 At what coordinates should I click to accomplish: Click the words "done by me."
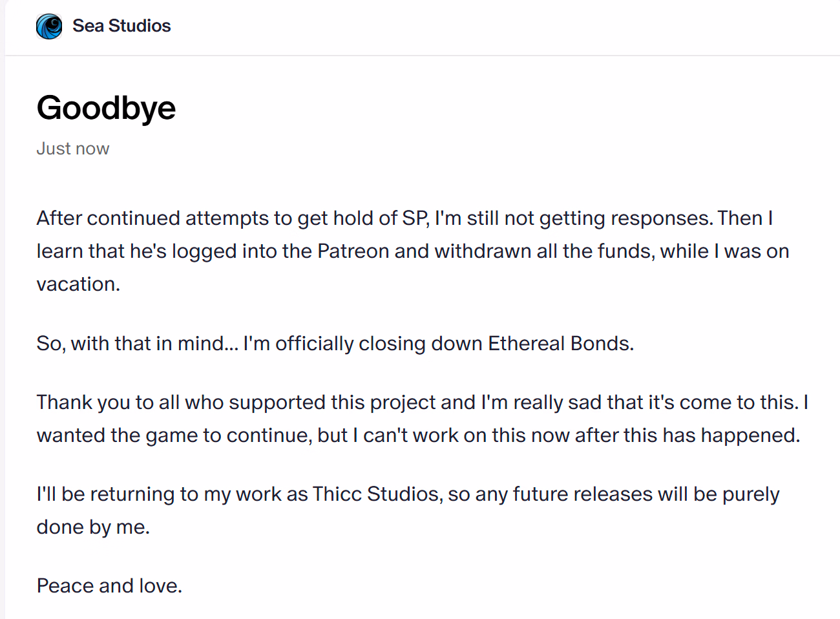click(x=93, y=527)
